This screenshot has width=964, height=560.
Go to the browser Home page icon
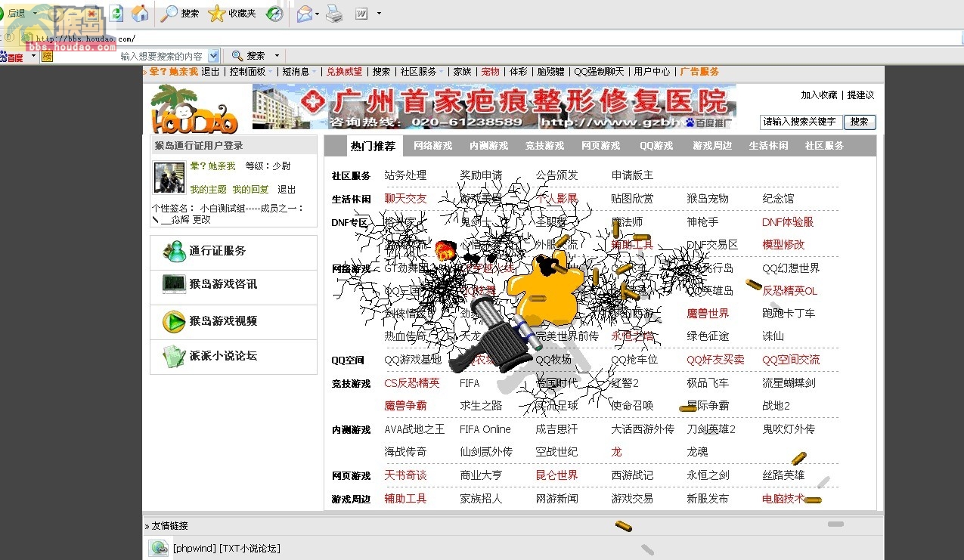[140, 13]
